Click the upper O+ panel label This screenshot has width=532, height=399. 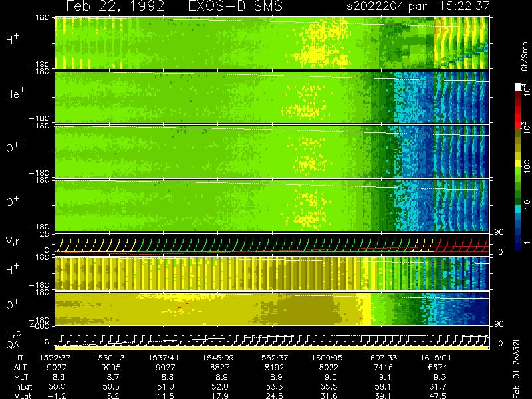click(13, 201)
